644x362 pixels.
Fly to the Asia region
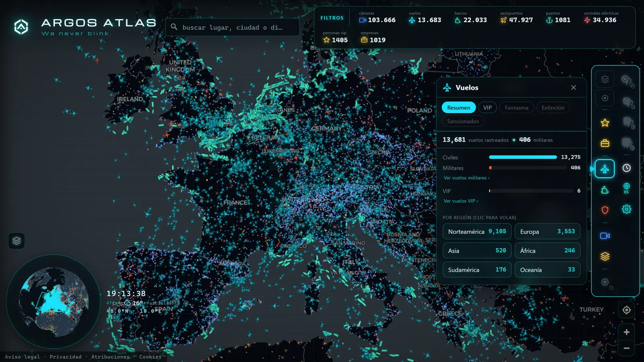tap(477, 251)
